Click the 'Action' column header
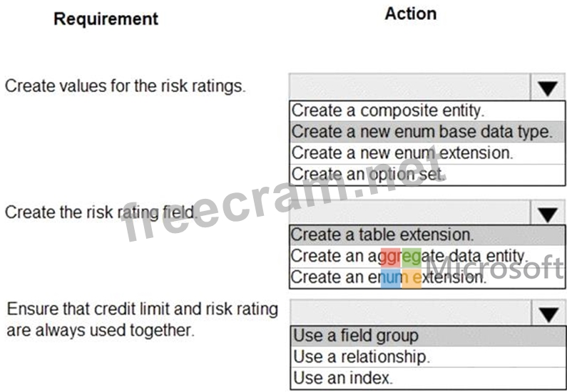The width and height of the screenshot is (567, 392). click(x=410, y=14)
